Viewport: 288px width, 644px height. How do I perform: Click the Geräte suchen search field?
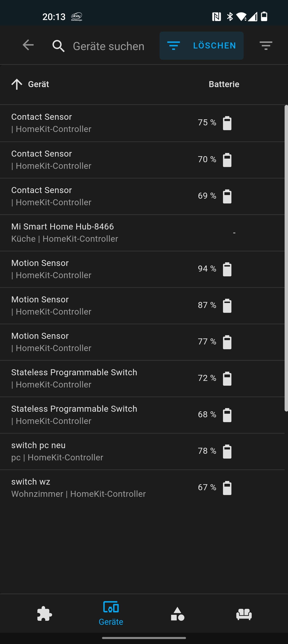pyautogui.click(x=108, y=46)
